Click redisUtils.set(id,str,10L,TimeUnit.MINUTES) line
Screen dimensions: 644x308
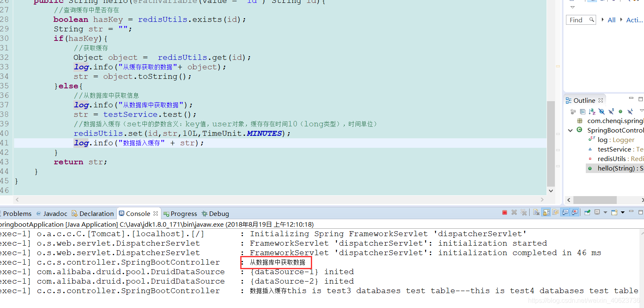[x=182, y=133]
